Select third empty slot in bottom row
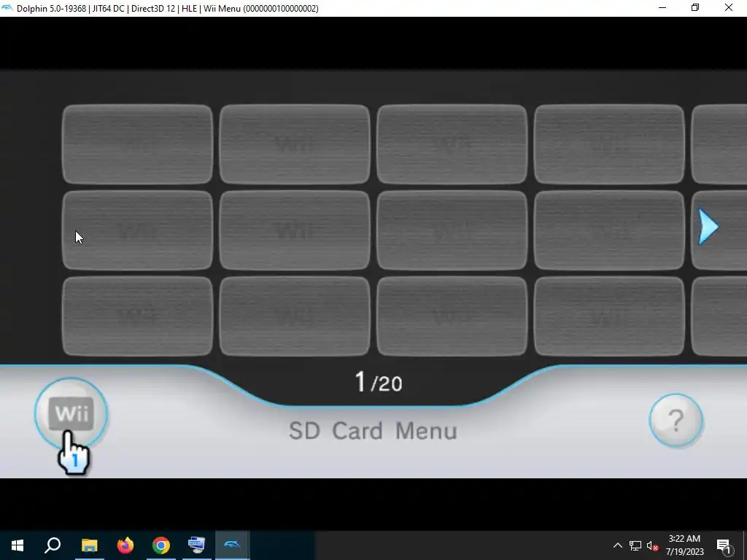Screen dimensions: 747x560 (452, 316)
